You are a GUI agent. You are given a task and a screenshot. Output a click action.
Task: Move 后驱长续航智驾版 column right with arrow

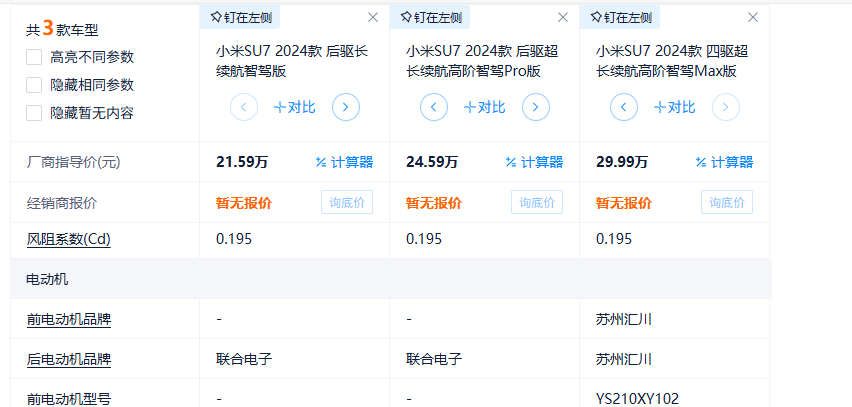346,107
